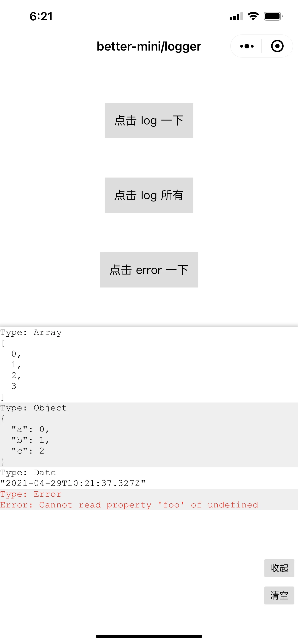
Task: Tap the Wi-Fi status icon
Action: pos(253,16)
